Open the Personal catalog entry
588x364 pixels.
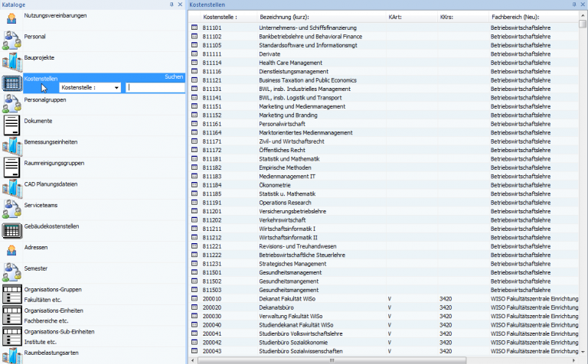(35, 37)
